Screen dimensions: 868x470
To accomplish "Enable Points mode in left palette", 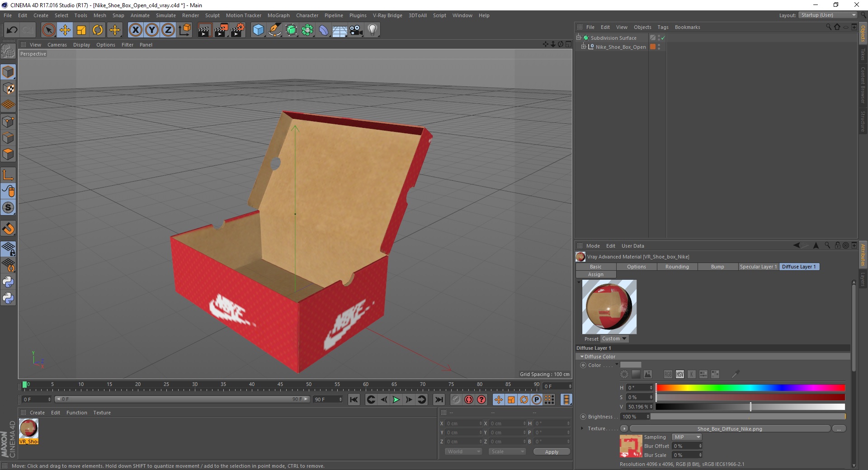I will [x=8, y=122].
